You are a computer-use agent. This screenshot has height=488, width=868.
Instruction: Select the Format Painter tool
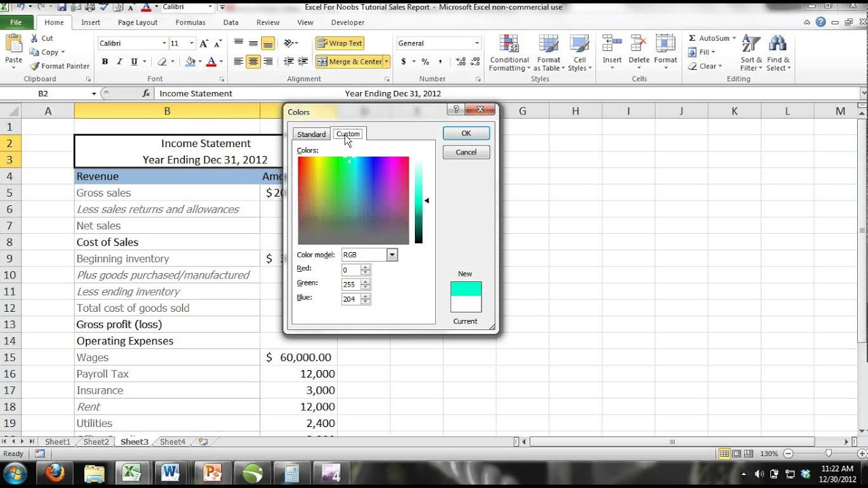pos(60,66)
